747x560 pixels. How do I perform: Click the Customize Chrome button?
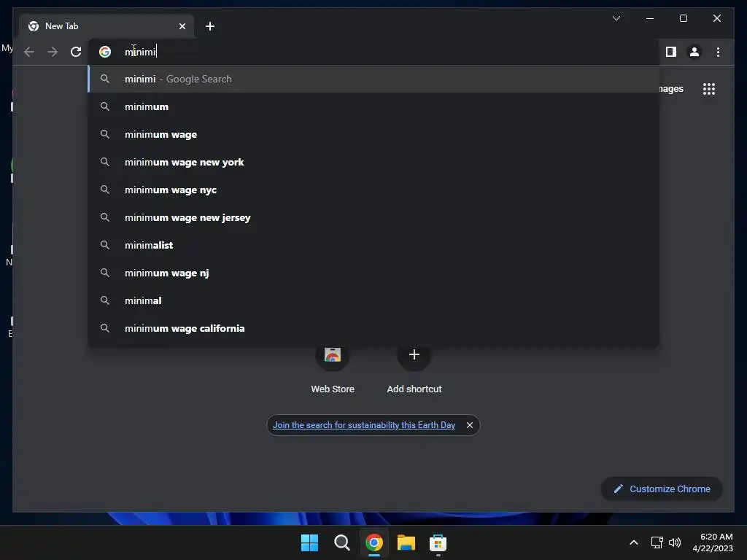tap(662, 489)
